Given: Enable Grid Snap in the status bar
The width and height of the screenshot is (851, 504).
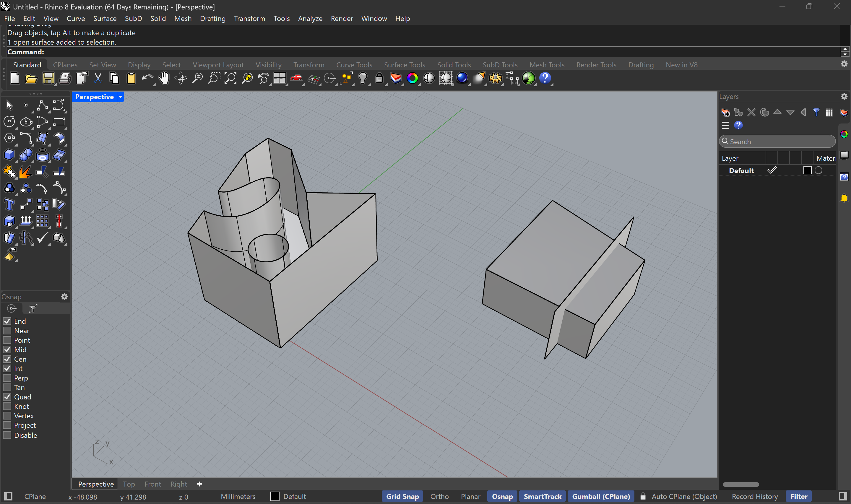Looking at the screenshot, I should tap(402, 496).
